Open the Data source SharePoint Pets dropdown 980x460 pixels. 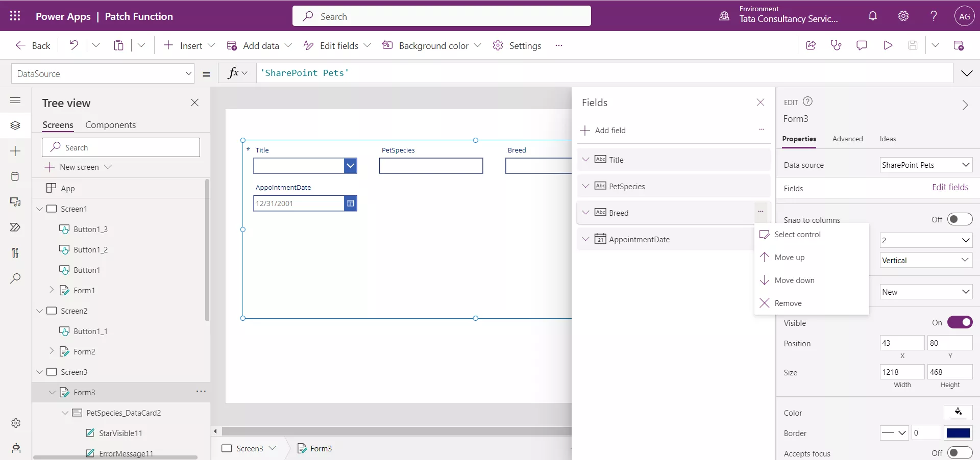pyautogui.click(x=926, y=165)
